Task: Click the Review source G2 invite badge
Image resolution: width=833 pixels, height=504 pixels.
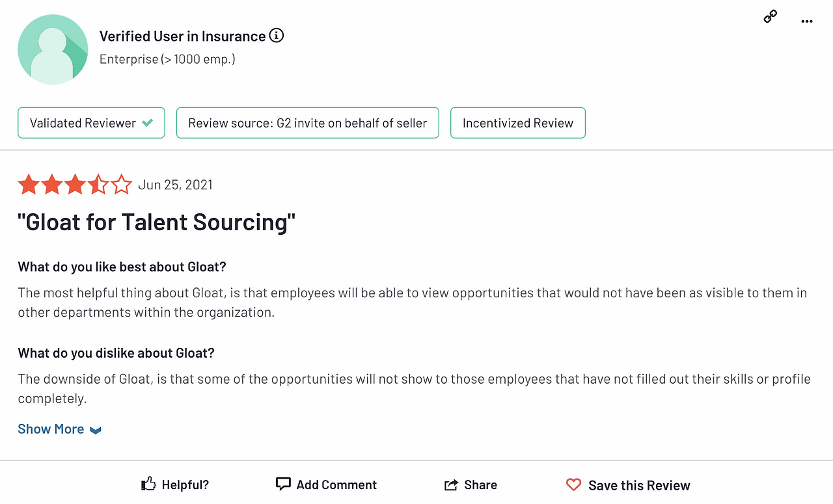Action: click(307, 123)
